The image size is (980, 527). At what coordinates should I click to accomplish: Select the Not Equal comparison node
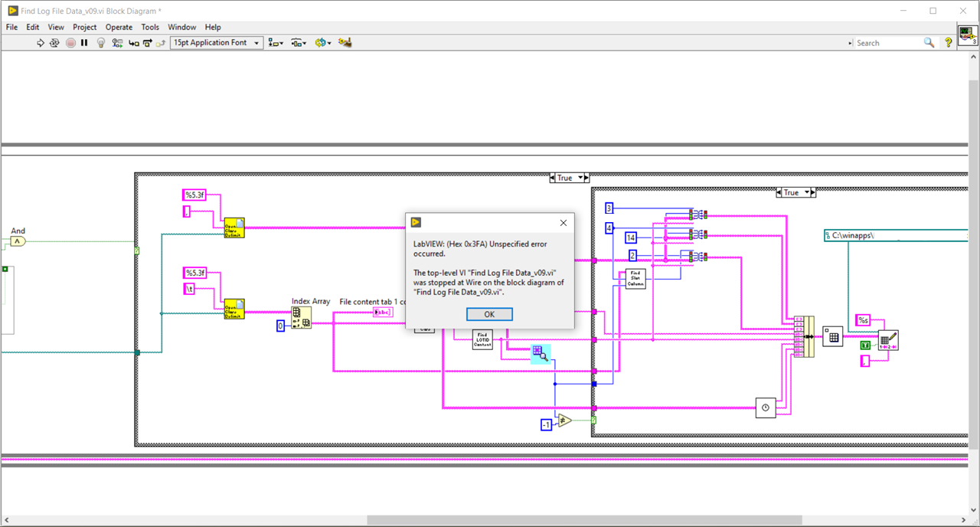pos(565,420)
